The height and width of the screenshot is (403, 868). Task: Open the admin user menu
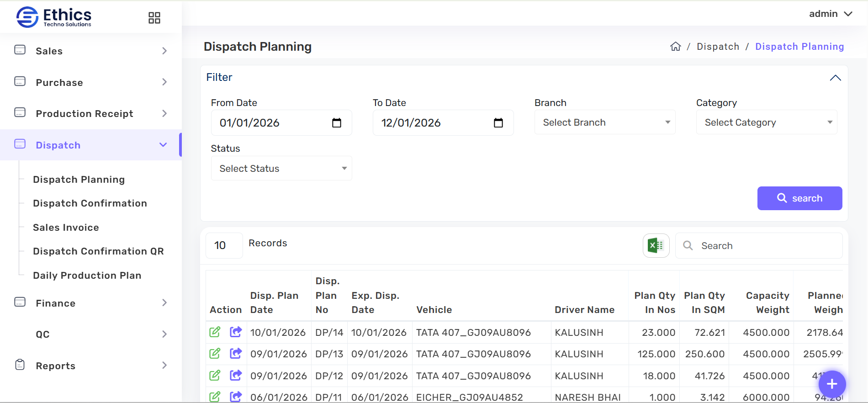(830, 14)
